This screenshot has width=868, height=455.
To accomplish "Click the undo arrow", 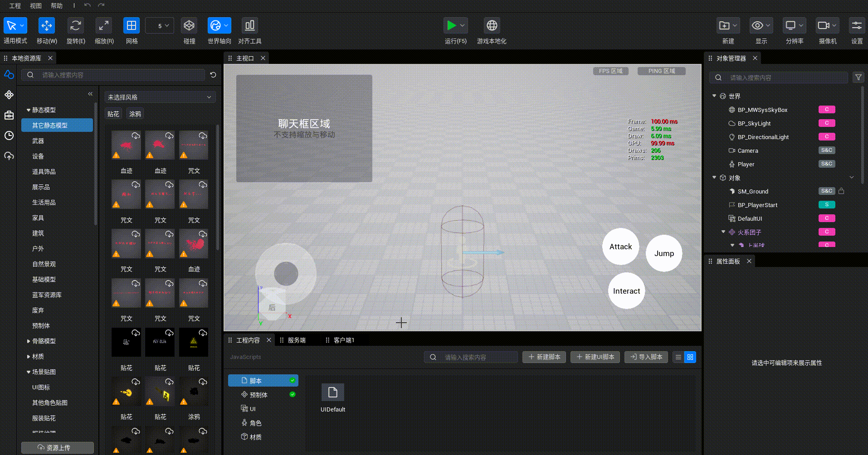I will pyautogui.click(x=87, y=5).
